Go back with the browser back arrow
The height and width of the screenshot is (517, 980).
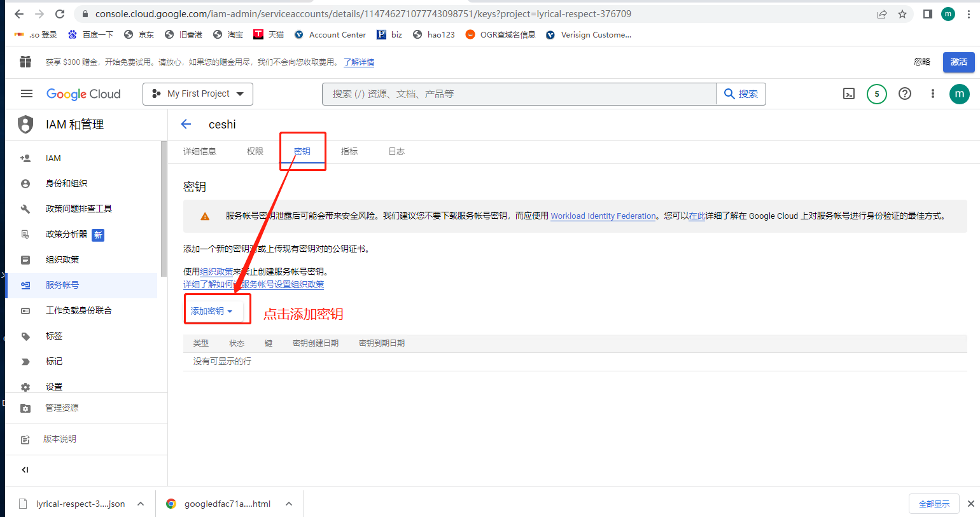pyautogui.click(x=19, y=14)
